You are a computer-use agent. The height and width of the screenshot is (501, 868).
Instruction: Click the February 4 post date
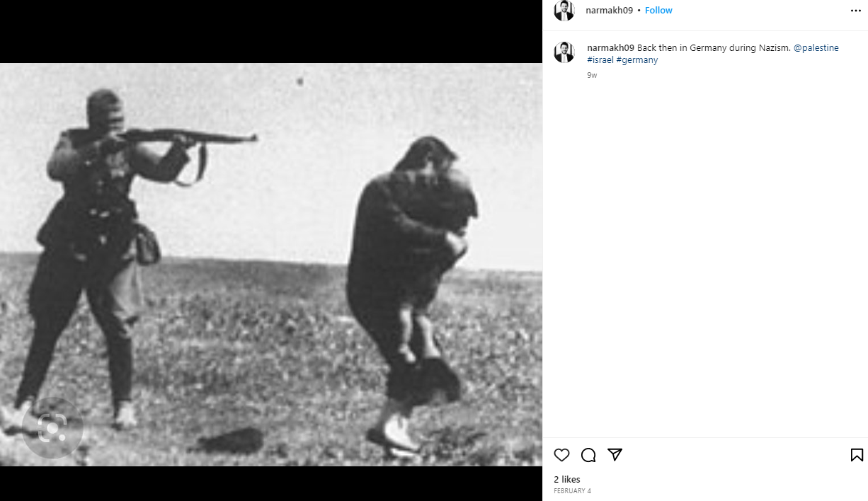[x=572, y=491]
